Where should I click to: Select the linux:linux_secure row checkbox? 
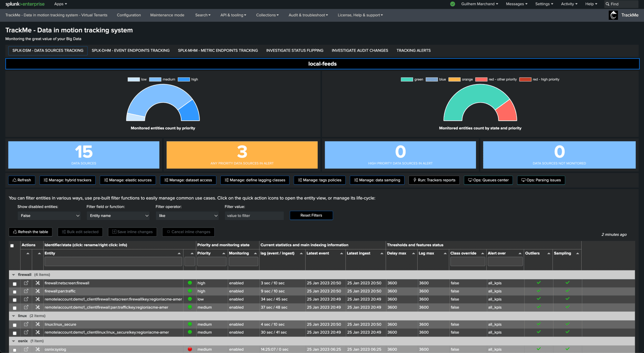(14, 325)
